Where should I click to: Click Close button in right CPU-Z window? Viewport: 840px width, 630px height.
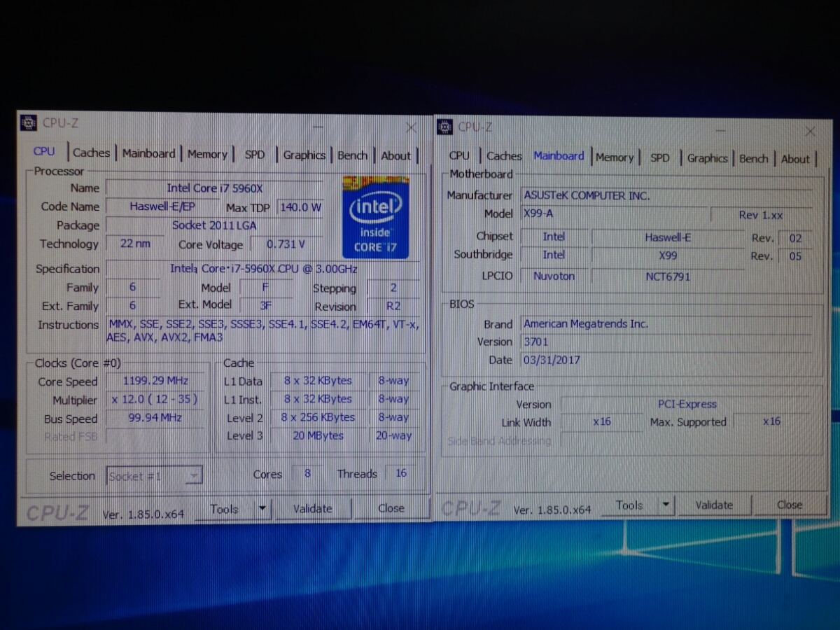tap(789, 505)
